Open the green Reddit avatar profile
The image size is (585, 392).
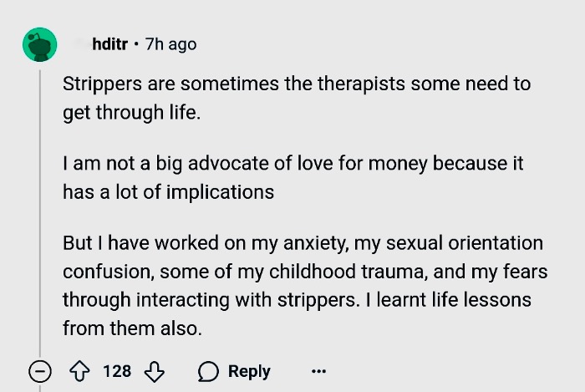[40, 44]
